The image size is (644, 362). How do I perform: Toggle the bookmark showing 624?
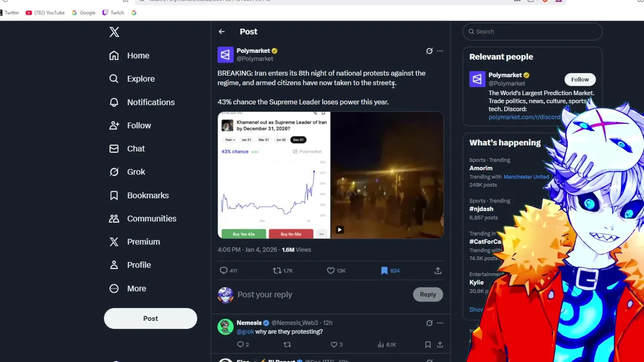click(x=390, y=270)
